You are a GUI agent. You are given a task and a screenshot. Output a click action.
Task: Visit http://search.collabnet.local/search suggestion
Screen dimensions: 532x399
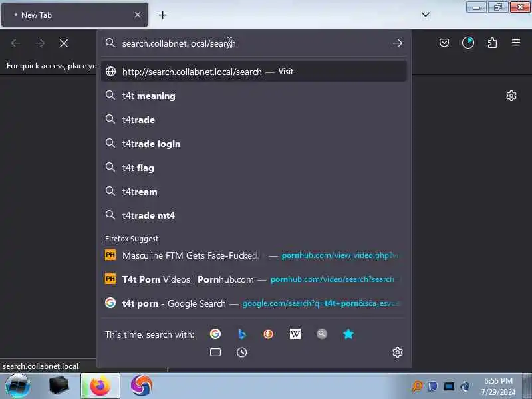[x=254, y=72]
